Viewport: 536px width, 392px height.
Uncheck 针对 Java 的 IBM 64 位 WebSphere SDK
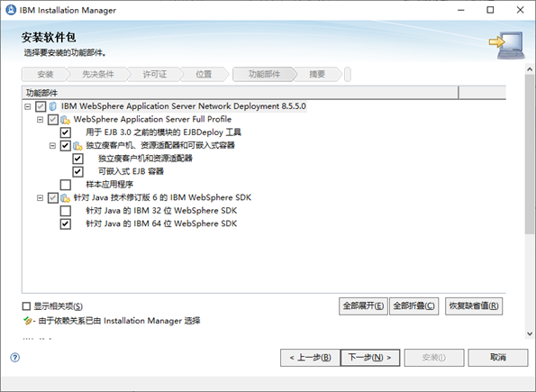65,224
